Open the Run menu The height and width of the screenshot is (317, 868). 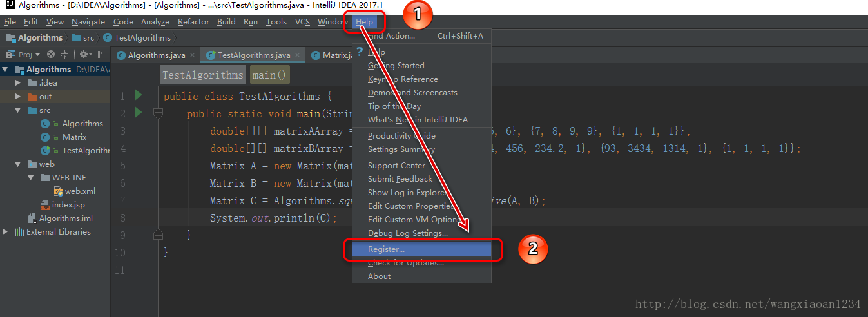point(251,22)
